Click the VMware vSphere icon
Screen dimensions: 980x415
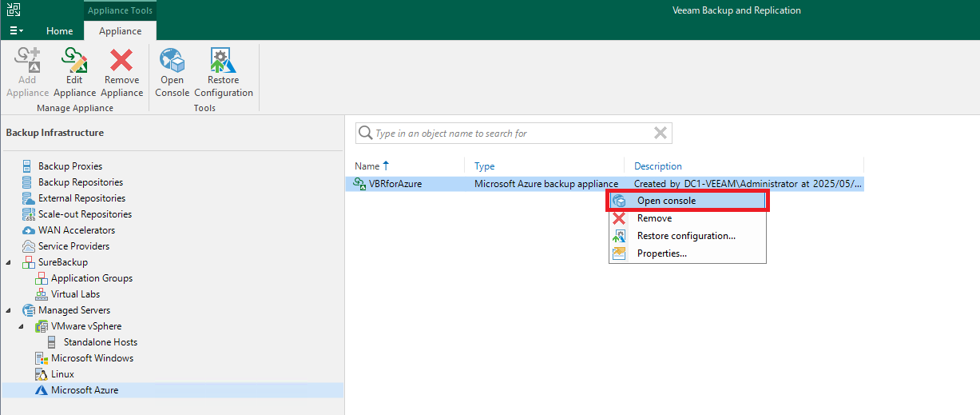(x=42, y=326)
